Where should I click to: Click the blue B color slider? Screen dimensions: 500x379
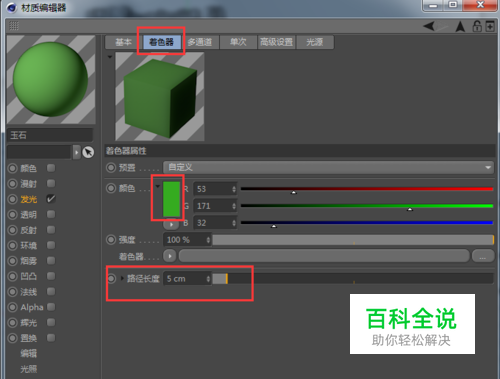click(x=367, y=223)
